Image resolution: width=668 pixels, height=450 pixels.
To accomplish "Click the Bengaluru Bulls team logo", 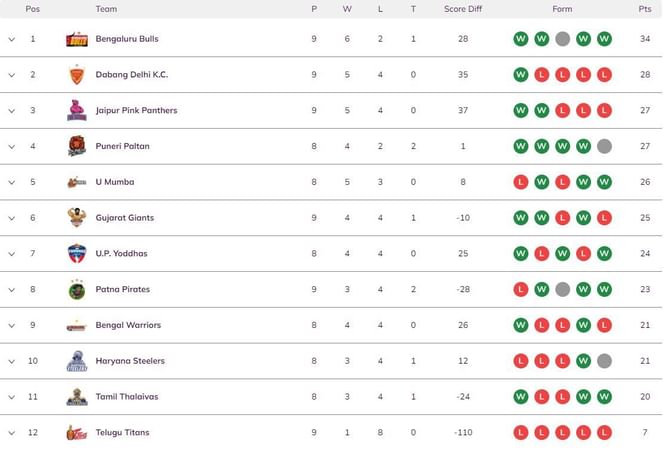I will [x=77, y=39].
